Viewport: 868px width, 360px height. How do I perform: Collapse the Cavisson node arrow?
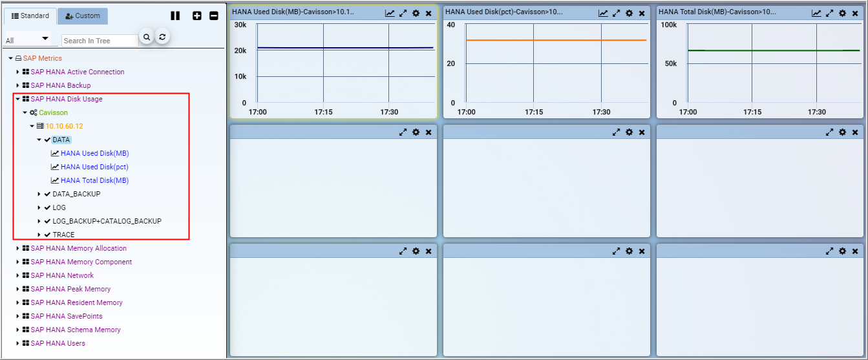[x=25, y=112]
